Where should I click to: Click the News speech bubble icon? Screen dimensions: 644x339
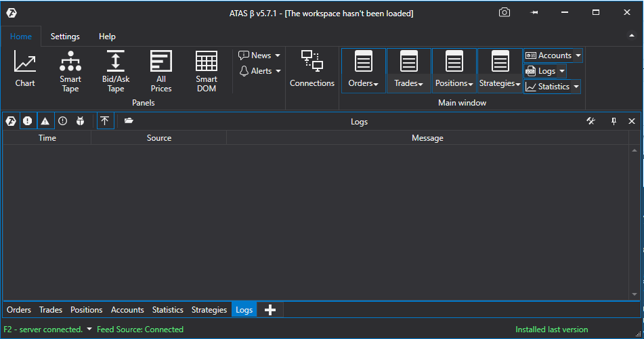click(244, 55)
